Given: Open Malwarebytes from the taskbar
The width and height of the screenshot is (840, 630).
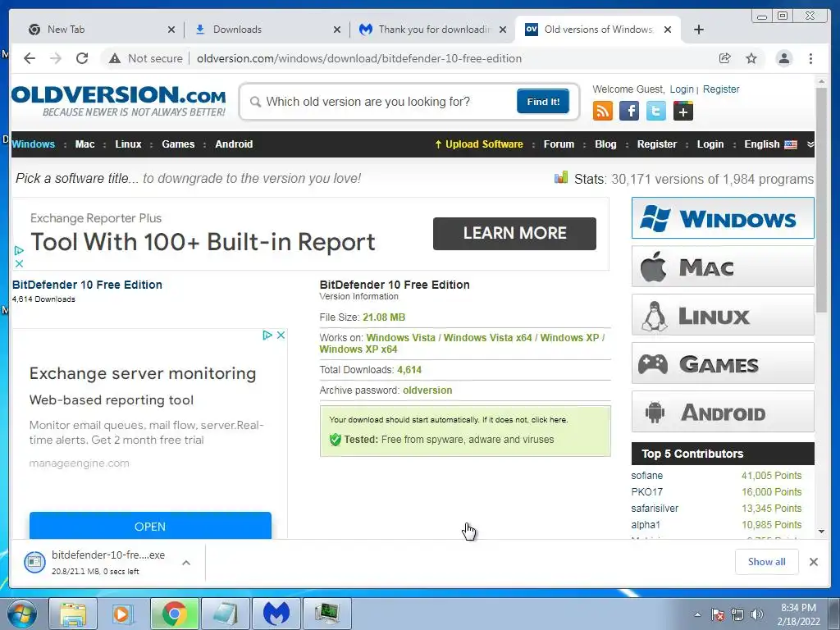Looking at the screenshot, I should 276,614.
